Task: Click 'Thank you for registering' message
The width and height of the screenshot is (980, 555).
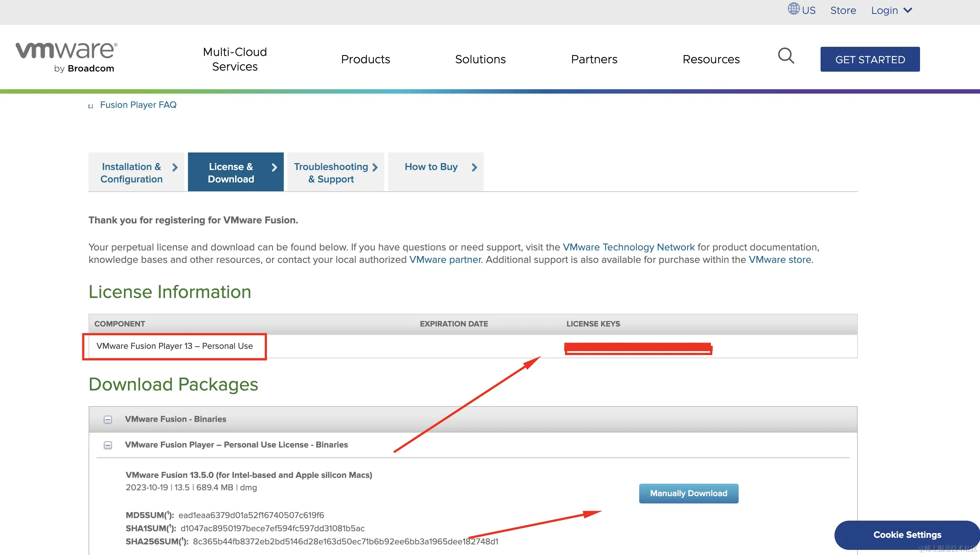Action: click(193, 220)
